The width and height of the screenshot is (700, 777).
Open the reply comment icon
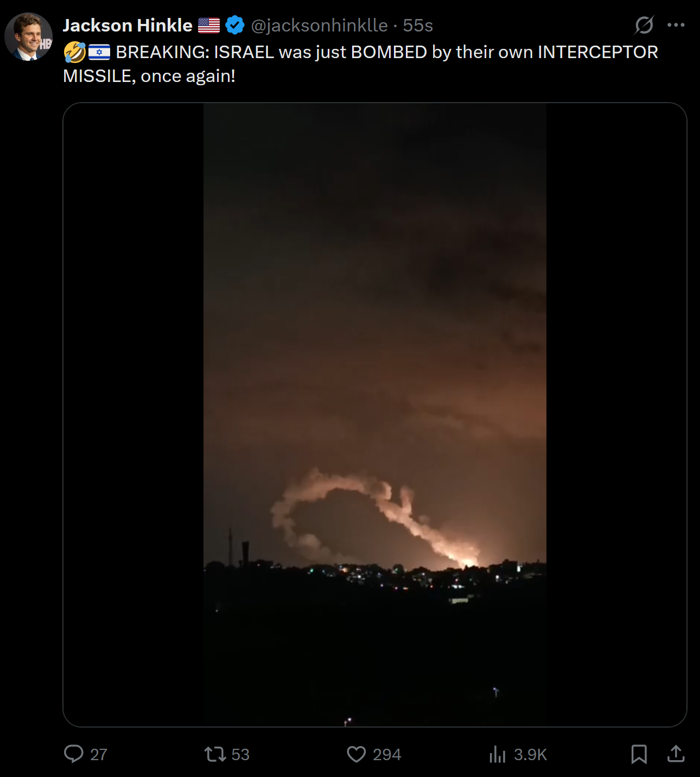coord(74,754)
